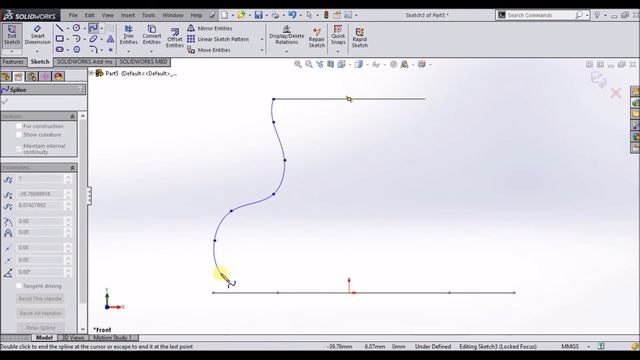Click the Mirror Entities tool
The image size is (640, 360).
pos(210,28)
